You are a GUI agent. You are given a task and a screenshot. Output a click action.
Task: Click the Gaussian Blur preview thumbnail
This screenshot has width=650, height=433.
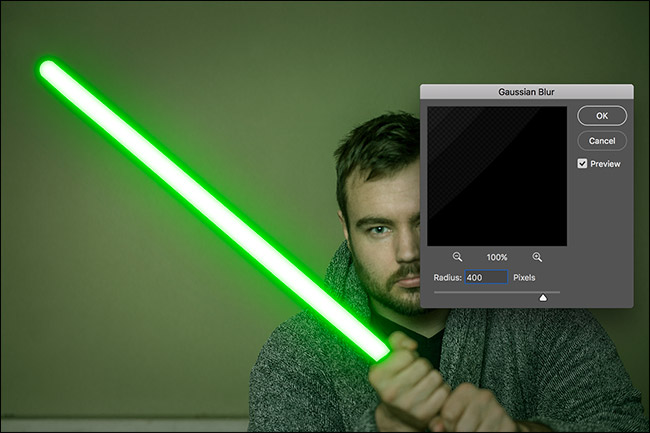[x=497, y=176]
